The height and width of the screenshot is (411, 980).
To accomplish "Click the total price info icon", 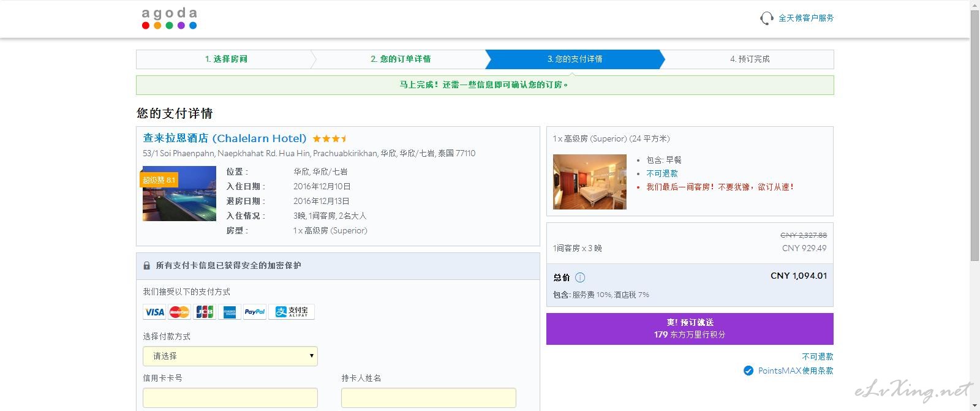I will coord(580,277).
